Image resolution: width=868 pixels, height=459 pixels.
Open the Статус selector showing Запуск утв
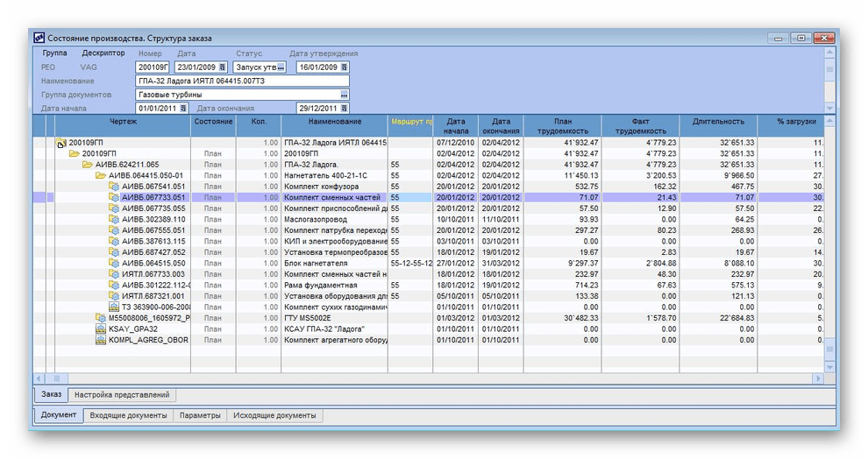coord(281,67)
